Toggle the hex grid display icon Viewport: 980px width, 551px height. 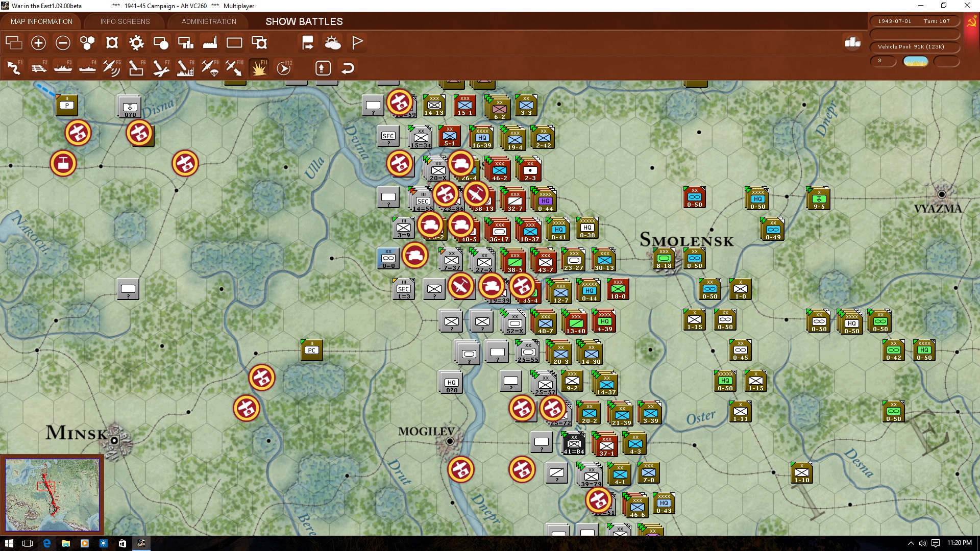tap(87, 43)
